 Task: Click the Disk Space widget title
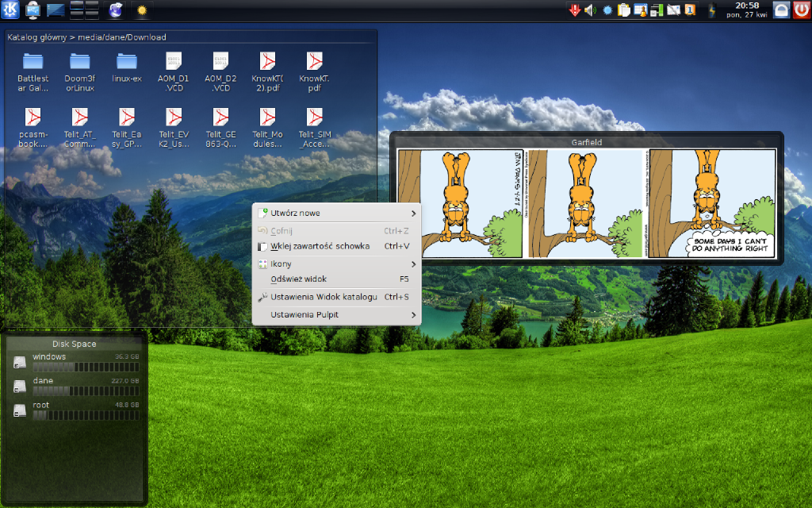[74, 344]
